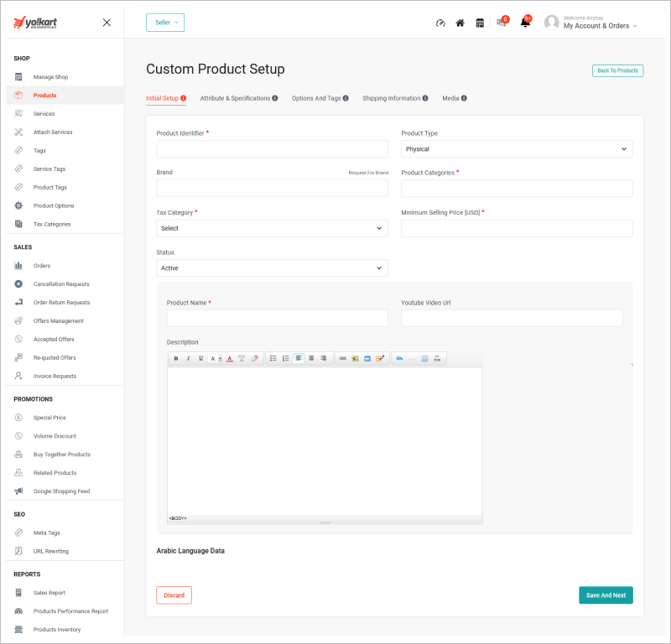
Task: Open the editor text color picker
Action: [229, 358]
